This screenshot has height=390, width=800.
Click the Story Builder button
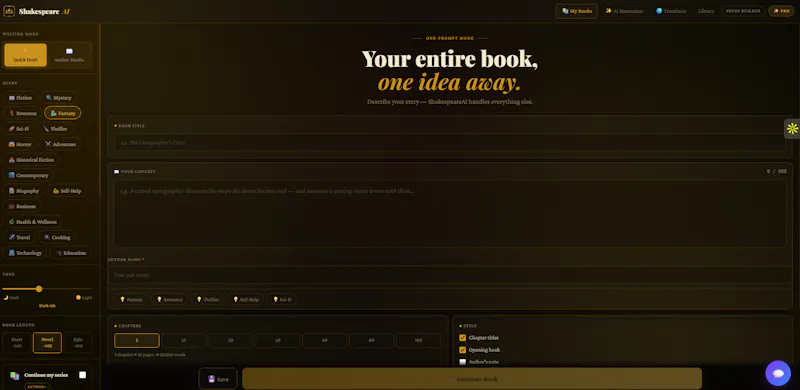coord(743,11)
